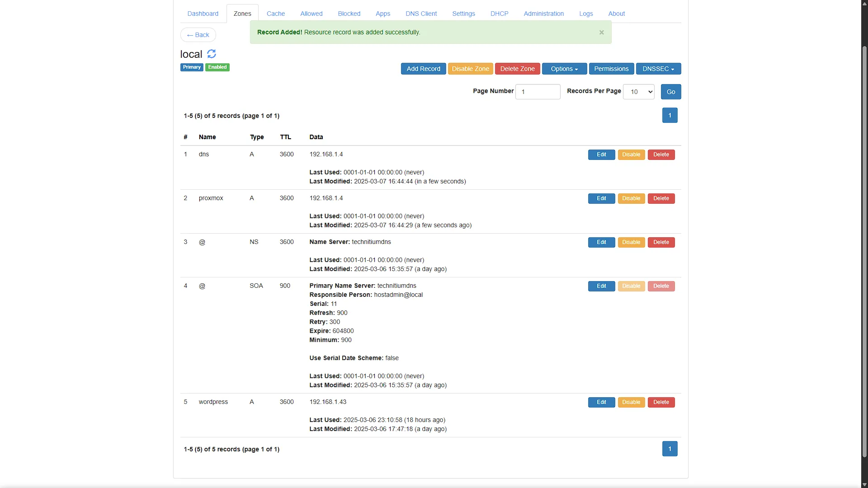Screen dimensions: 868x488
Task: Delete the proxmox record
Action: point(661,198)
